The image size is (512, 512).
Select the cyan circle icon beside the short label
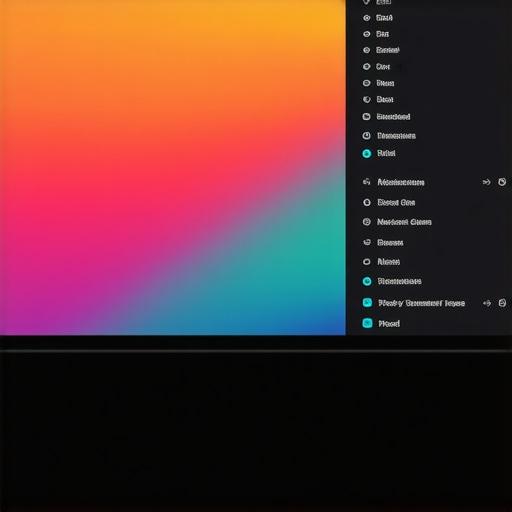(x=367, y=153)
